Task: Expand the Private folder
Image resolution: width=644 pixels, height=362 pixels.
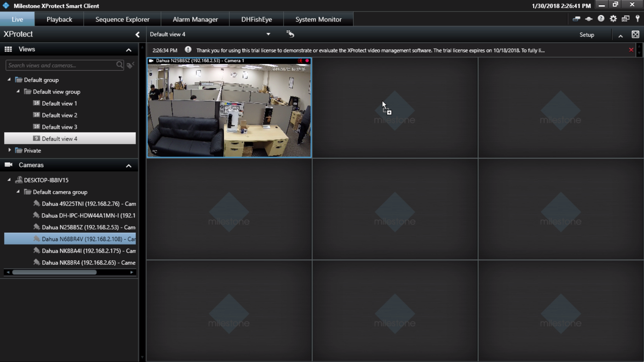Action: [x=10, y=150]
